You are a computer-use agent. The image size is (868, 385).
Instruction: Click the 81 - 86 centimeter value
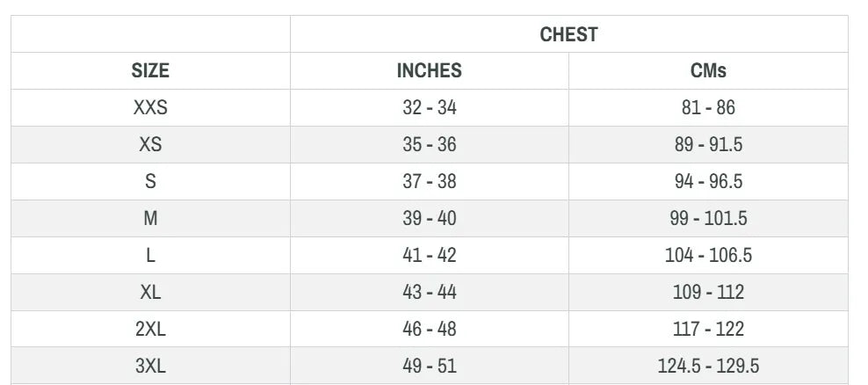[x=708, y=107]
